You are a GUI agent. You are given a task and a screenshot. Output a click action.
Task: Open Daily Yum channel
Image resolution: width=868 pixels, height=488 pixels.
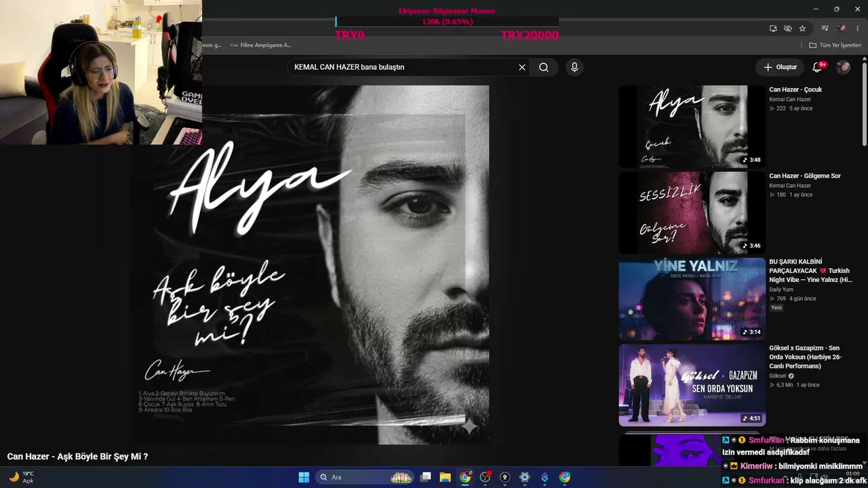pyautogui.click(x=781, y=289)
